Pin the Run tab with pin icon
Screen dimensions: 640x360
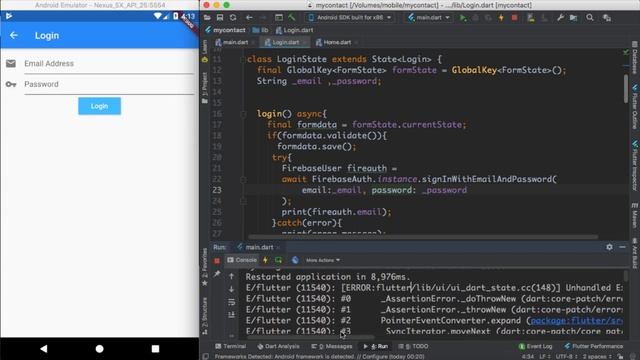(217, 273)
